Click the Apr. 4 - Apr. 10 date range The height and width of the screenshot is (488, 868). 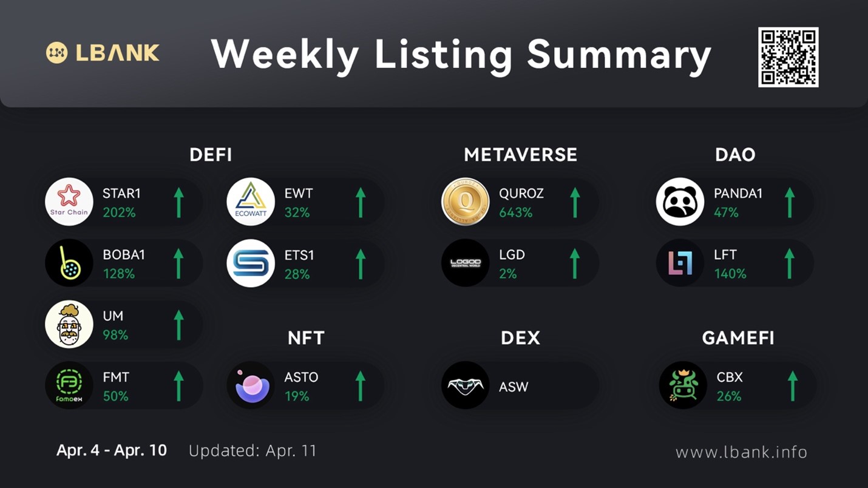coord(112,450)
